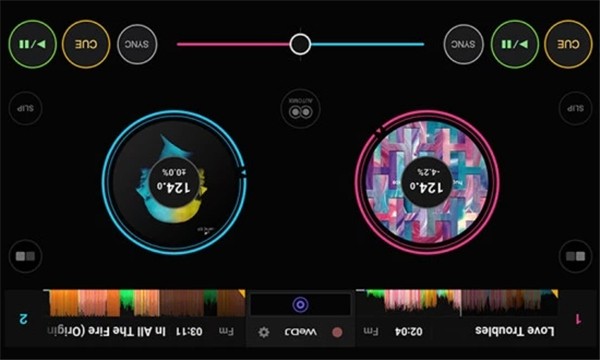
Task: Toggle SLIP mode near the pink jog wheel
Action: coord(576,108)
